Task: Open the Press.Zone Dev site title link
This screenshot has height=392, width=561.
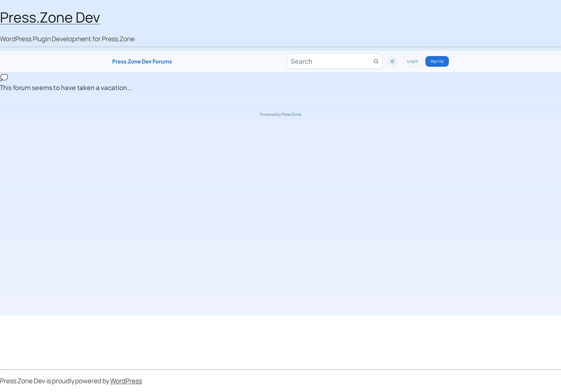Action: pyautogui.click(x=50, y=17)
